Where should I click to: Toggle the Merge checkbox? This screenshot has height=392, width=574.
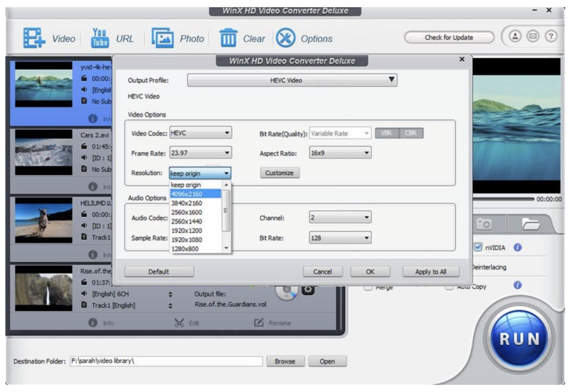(368, 288)
